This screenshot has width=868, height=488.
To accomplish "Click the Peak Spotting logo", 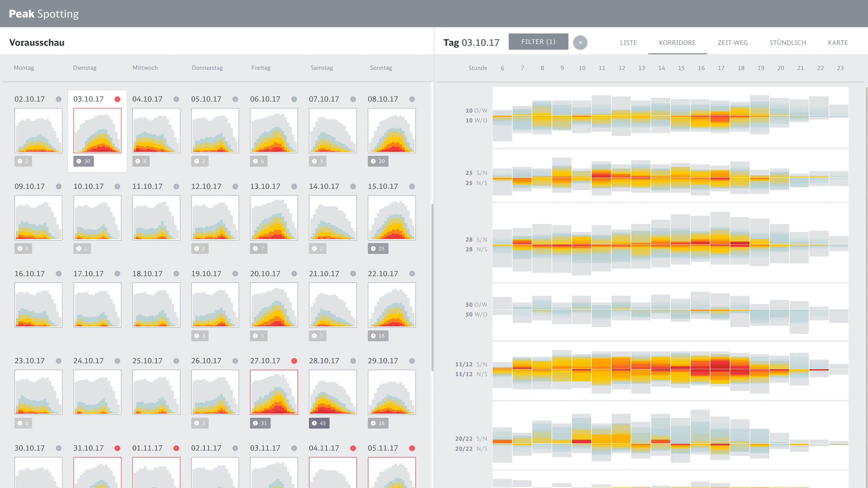I will 44,14.
